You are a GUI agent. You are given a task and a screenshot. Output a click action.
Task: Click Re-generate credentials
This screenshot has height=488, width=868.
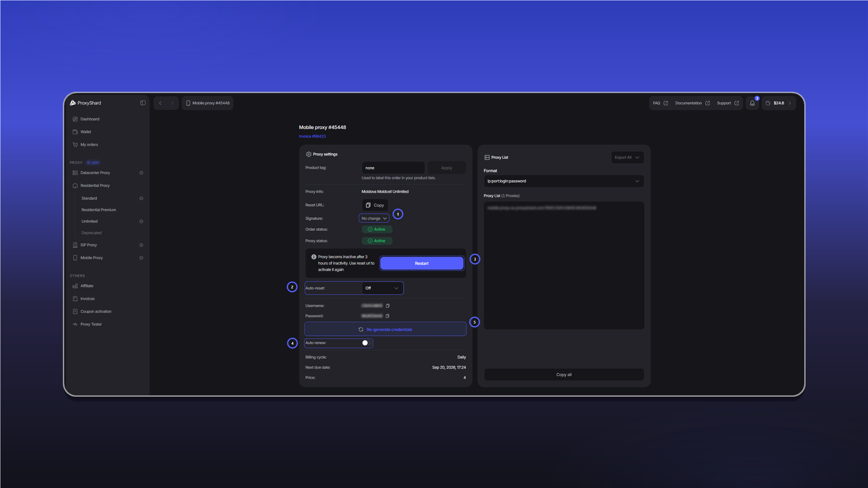pos(386,329)
